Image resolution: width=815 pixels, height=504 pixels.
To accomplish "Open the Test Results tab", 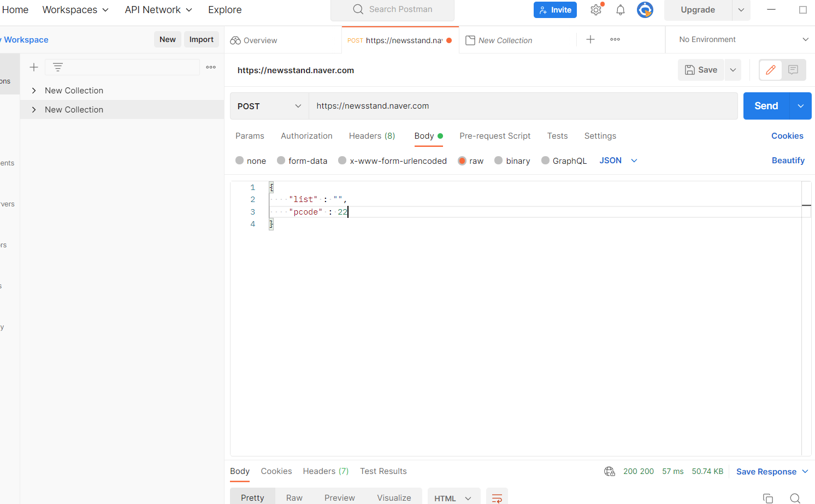I will click(x=383, y=471).
